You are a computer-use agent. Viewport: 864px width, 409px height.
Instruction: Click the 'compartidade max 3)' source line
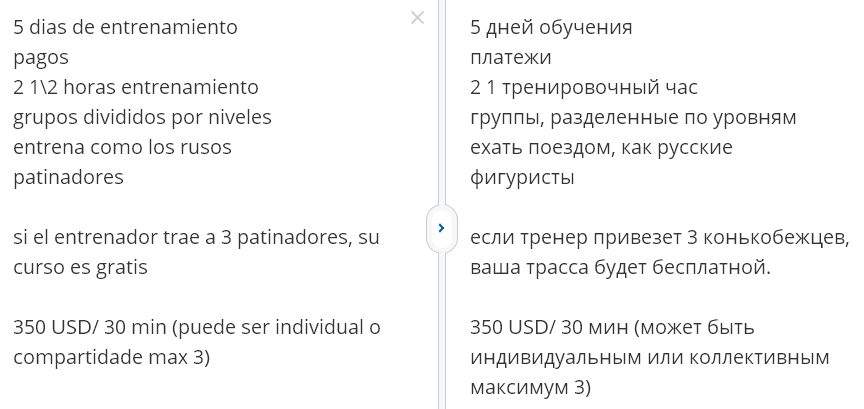111,357
